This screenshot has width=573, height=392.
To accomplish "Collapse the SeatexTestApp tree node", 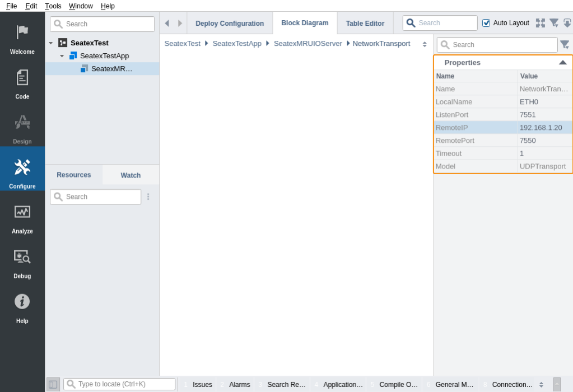I will 62,56.
